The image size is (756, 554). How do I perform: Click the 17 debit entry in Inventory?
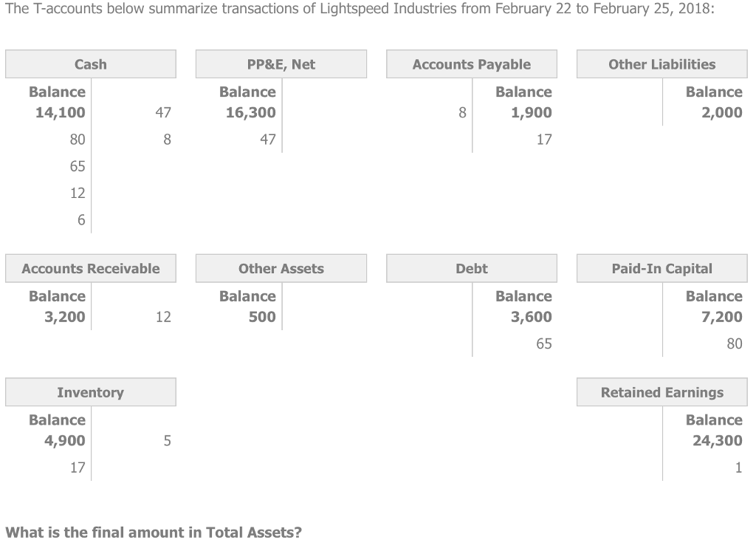(78, 468)
